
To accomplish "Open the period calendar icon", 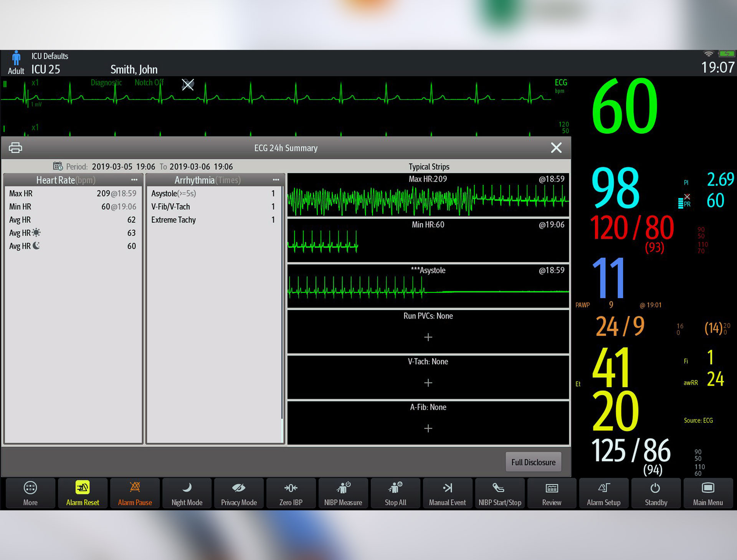I will 58,166.
